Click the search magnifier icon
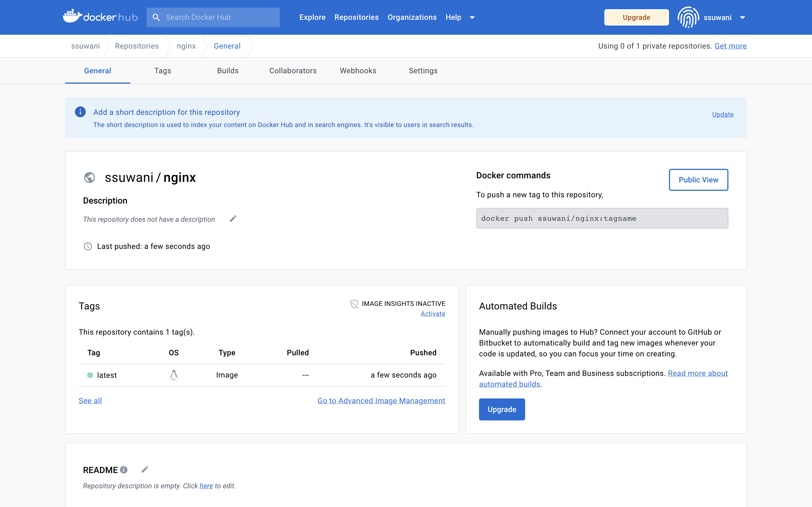Image resolution: width=812 pixels, height=507 pixels. tap(156, 17)
